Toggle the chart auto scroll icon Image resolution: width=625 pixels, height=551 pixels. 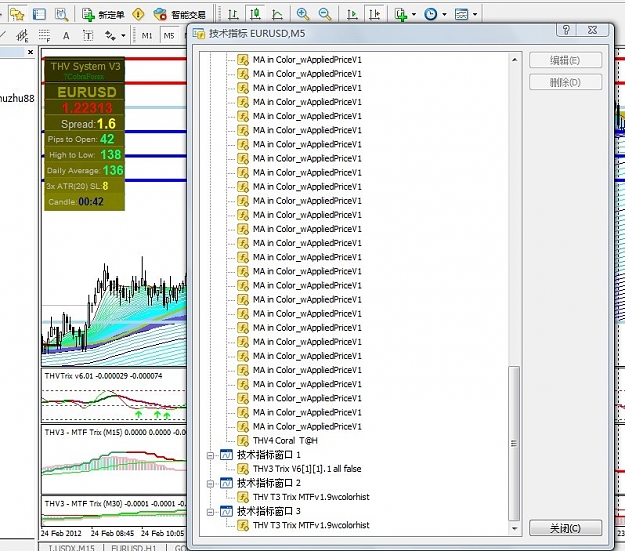pos(352,14)
